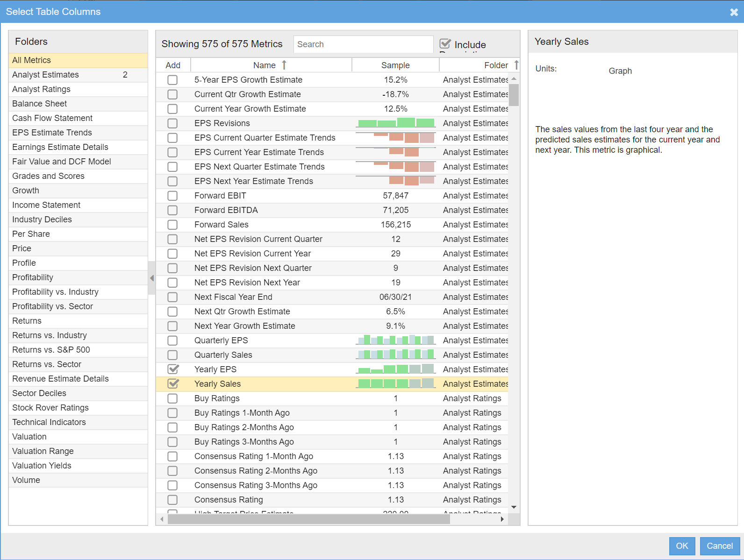Focus the metrics Search field
Viewport: 744px width, 560px height.
point(363,44)
